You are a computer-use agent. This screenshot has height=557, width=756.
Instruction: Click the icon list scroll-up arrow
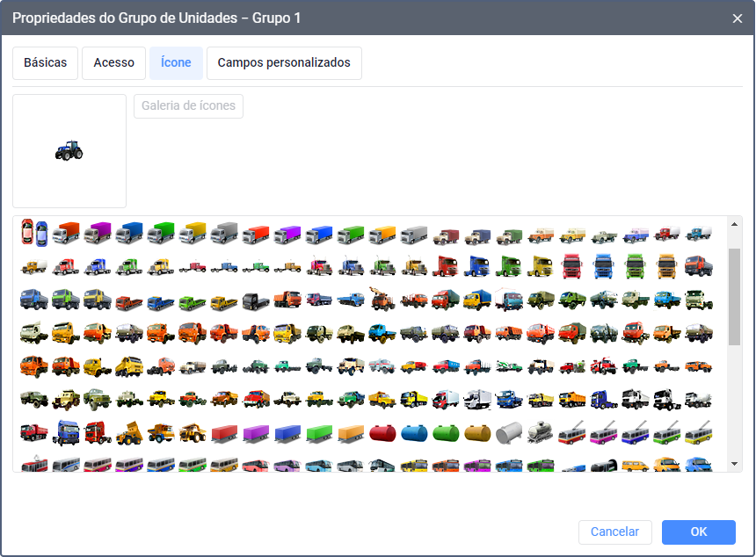coord(734,224)
